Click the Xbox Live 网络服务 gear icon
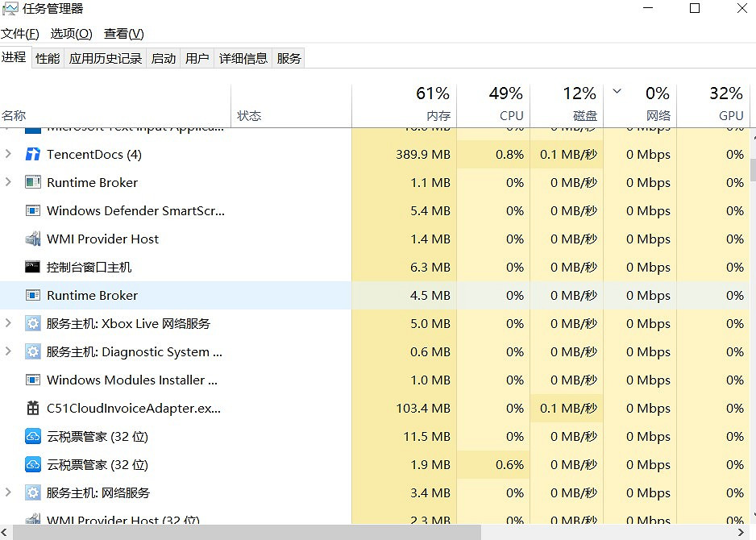Screen dimensions: 756x540 click(x=33, y=323)
